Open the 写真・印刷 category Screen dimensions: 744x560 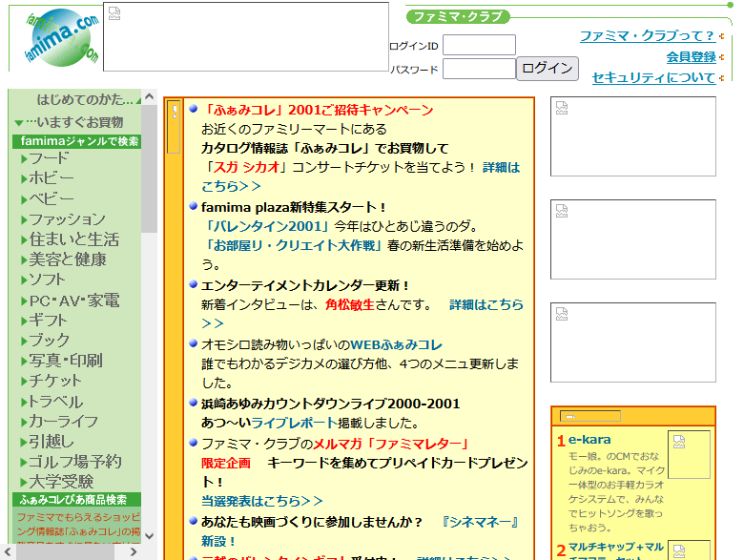[62, 361]
